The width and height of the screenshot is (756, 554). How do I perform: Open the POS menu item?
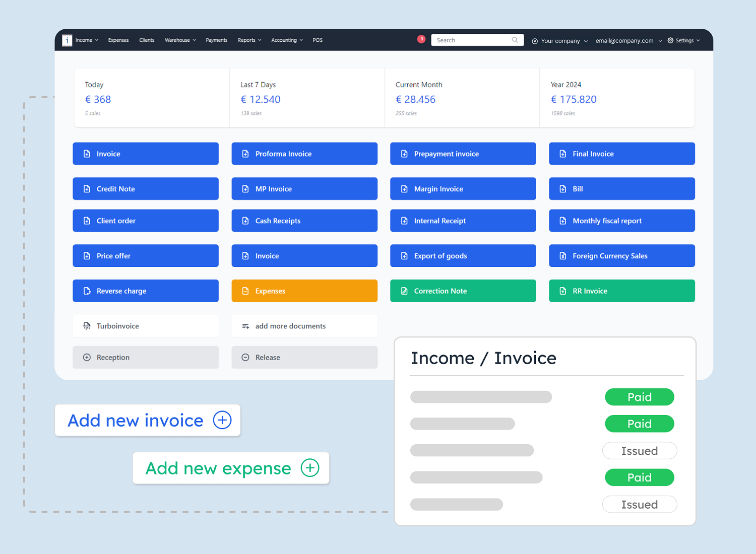click(318, 40)
